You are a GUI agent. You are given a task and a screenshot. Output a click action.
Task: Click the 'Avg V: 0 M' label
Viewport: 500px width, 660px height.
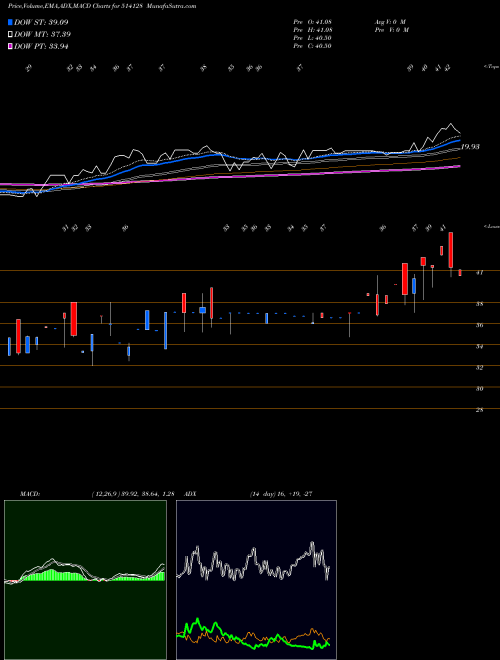pyautogui.click(x=389, y=22)
